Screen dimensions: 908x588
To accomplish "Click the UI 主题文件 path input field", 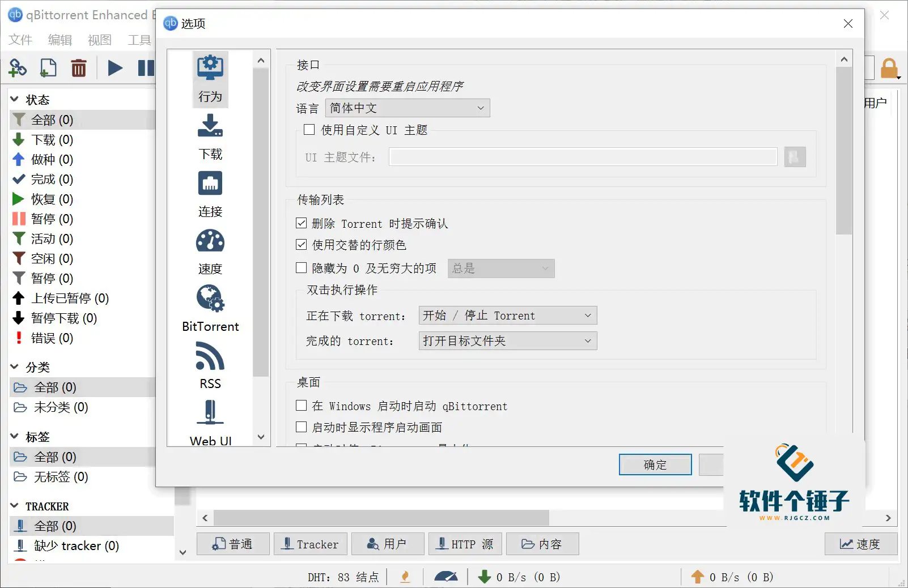I will (583, 157).
